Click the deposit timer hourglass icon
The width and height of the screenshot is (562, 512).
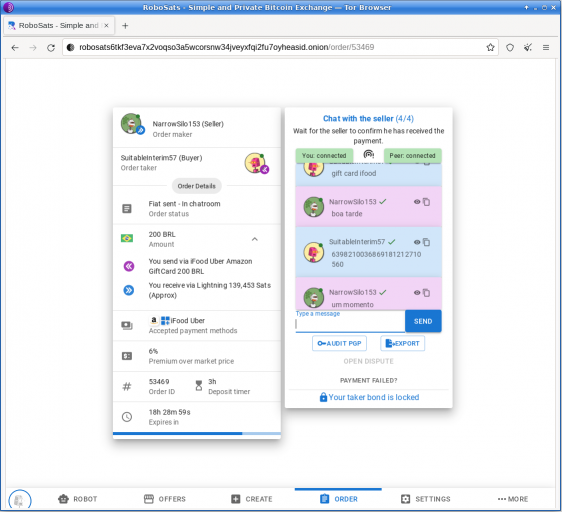tap(199, 386)
